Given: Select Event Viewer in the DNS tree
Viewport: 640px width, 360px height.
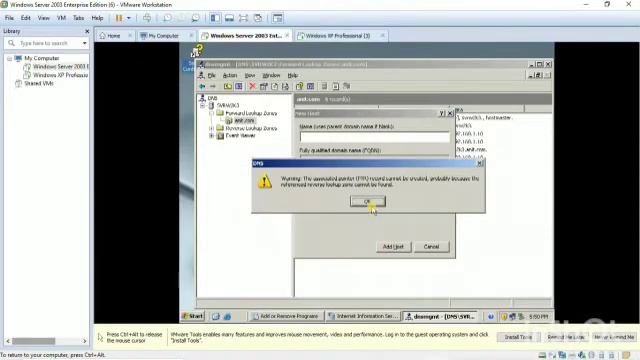Looking at the screenshot, I should coord(240,136).
